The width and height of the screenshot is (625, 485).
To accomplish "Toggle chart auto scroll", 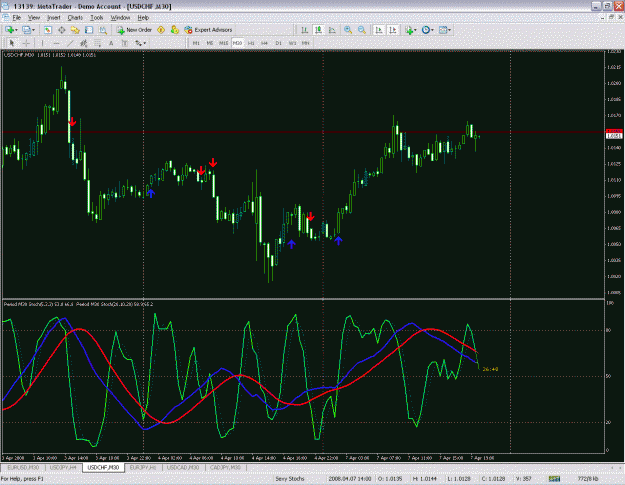I will click(379, 30).
